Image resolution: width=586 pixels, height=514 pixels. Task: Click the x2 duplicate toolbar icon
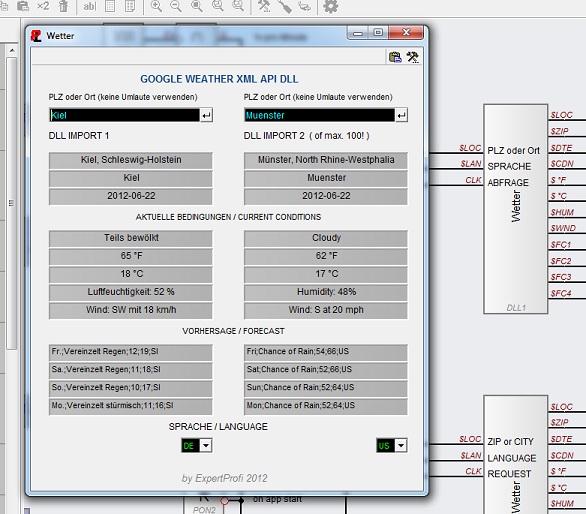pyautogui.click(x=43, y=6)
